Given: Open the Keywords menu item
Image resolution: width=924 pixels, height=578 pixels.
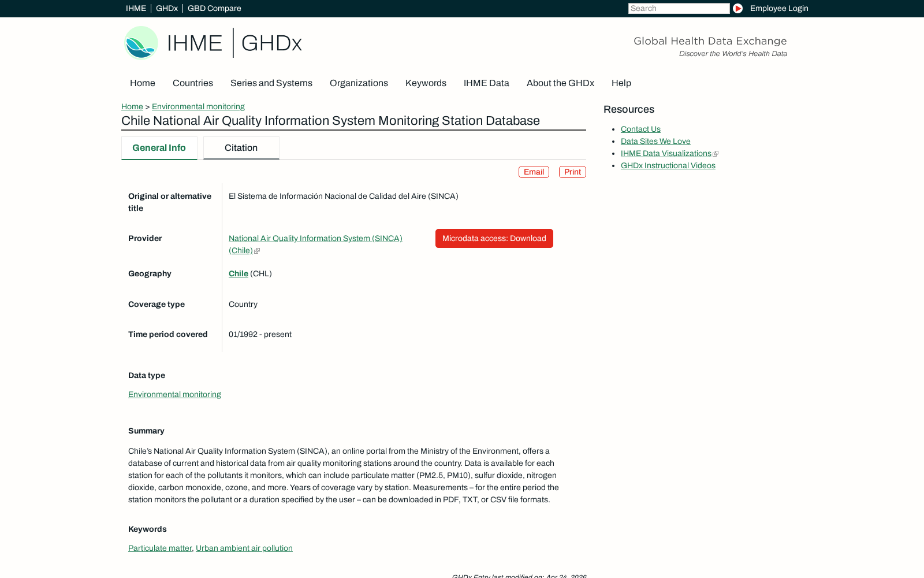Looking at the screenshot, I should (426, 83).
